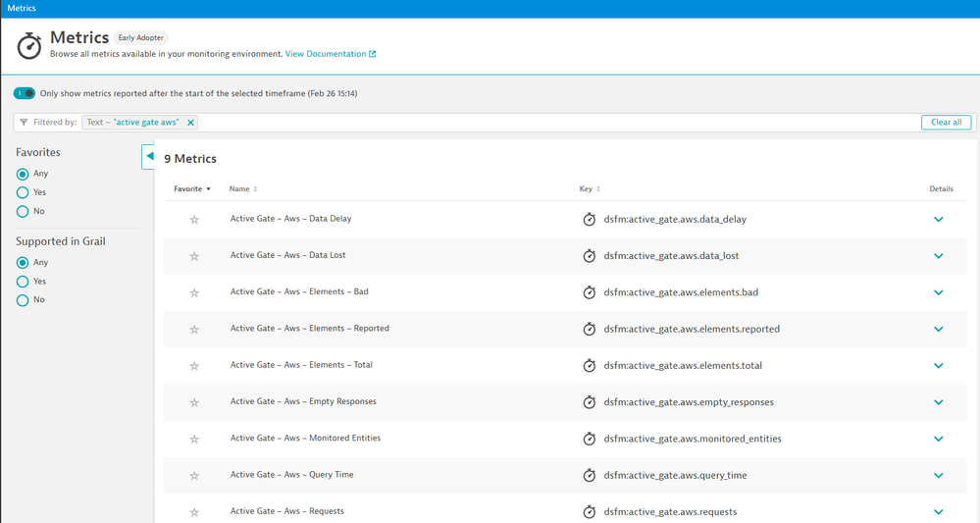Select Yes under Favorites filter

point(23,192)
